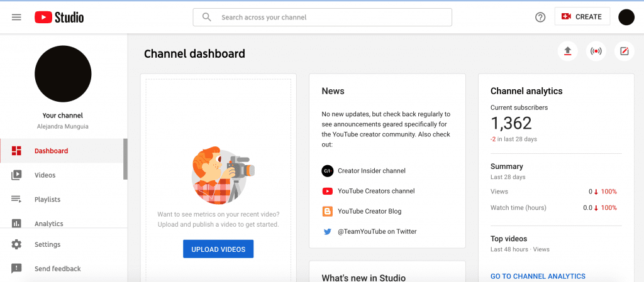644x282 pixels.
Task: Click the large channel profile picture
Action: pyautogui.click(x=63, y=74)
